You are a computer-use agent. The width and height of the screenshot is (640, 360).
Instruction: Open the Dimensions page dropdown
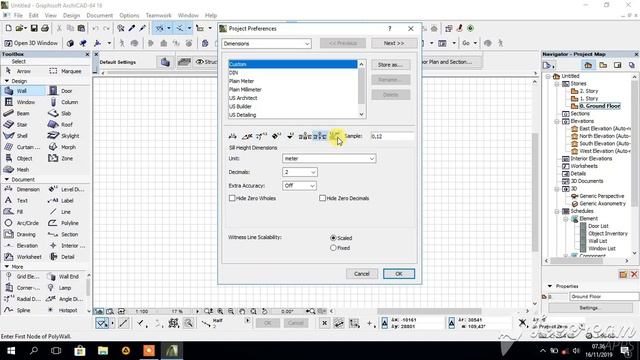[267, 43]
